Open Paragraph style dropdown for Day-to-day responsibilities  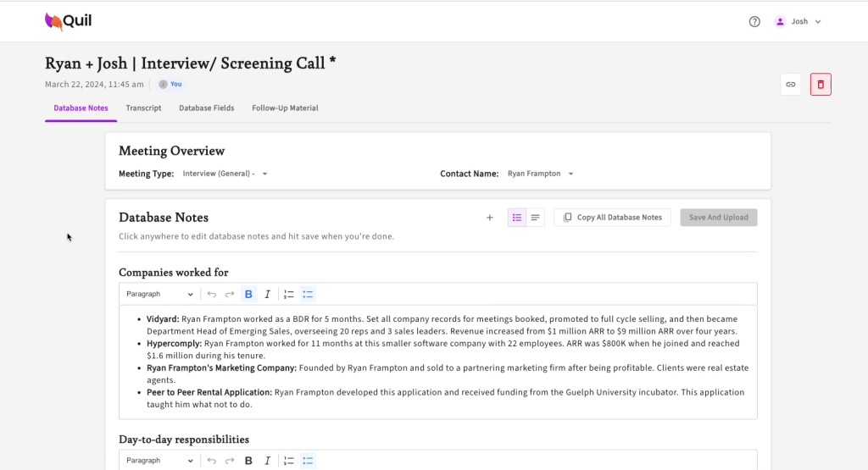(x=159, y=461)
